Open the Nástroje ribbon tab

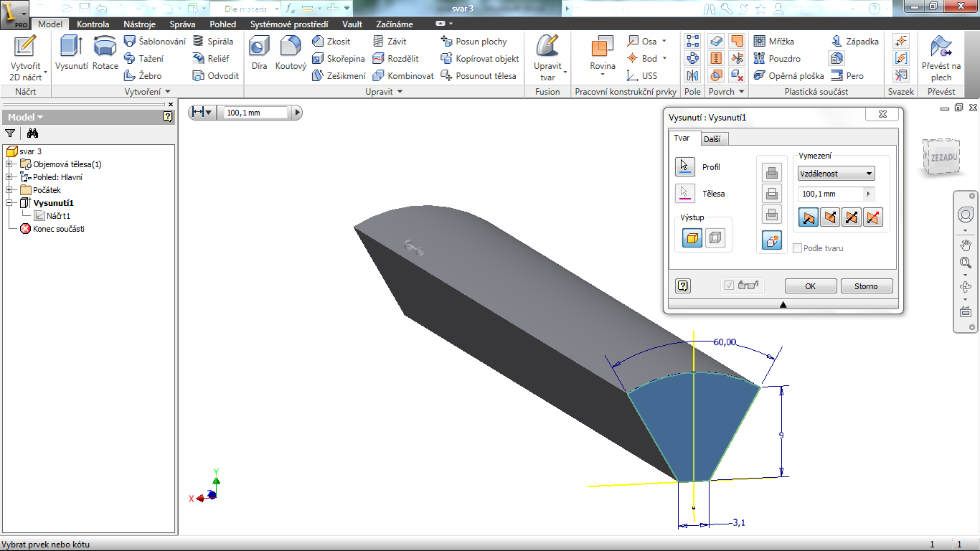[x=139, y=24]
